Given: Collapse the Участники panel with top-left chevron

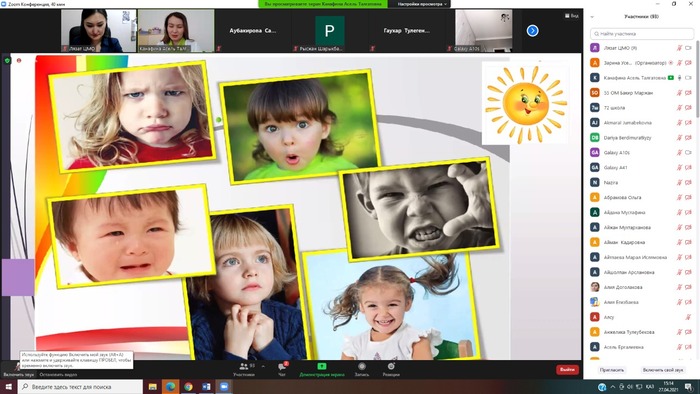Looking at the screenshot, I should [592, 17].
